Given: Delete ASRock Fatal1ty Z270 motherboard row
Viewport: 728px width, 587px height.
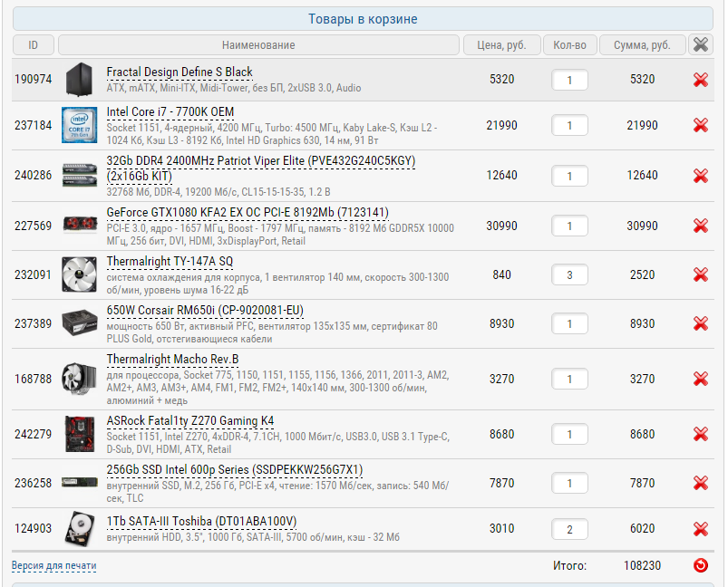Looking at the screenshot, I should click(x=700, y=434).
